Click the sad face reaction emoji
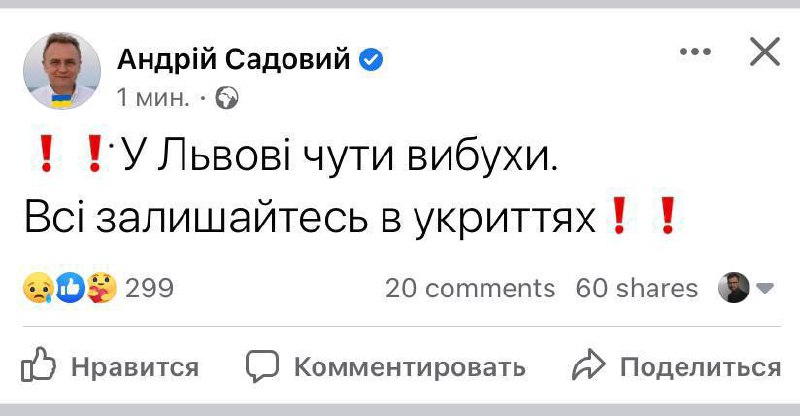Viewport: 800px width, 416px height. point(36,288)
